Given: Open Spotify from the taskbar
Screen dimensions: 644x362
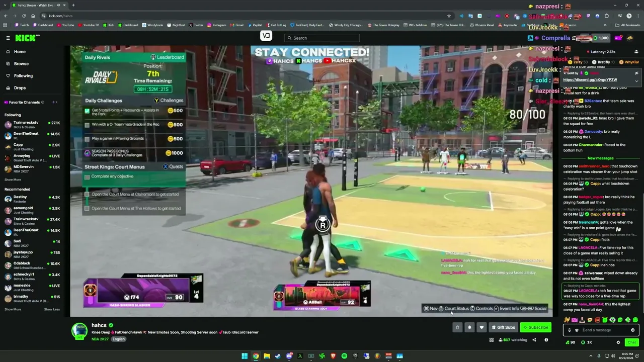Looking at the screenshot, I should coord(344,356).
